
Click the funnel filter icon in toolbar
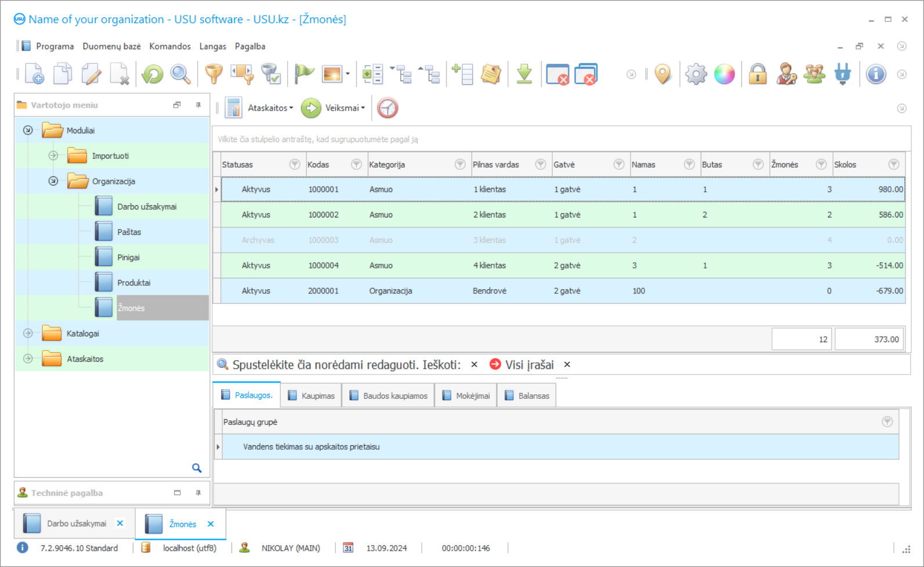[214, 74]
